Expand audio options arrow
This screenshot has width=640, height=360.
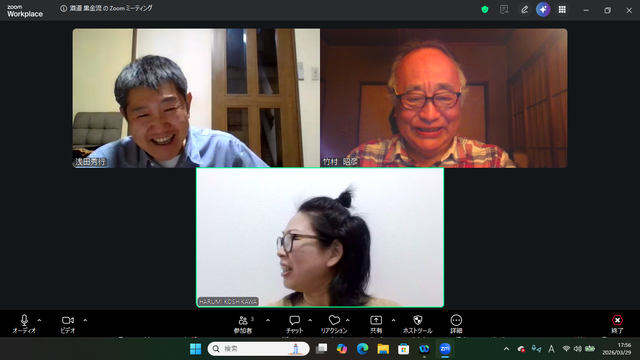(39, 320)
